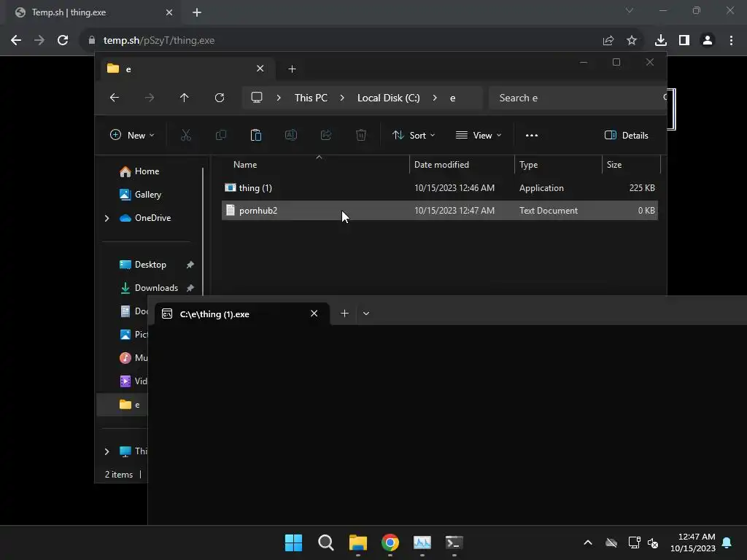Viewport: 747px width, 560px height.
Task: Close the Temp.sh | thing.exe tab
Action: pyautogui.click(x=169, y=12)
